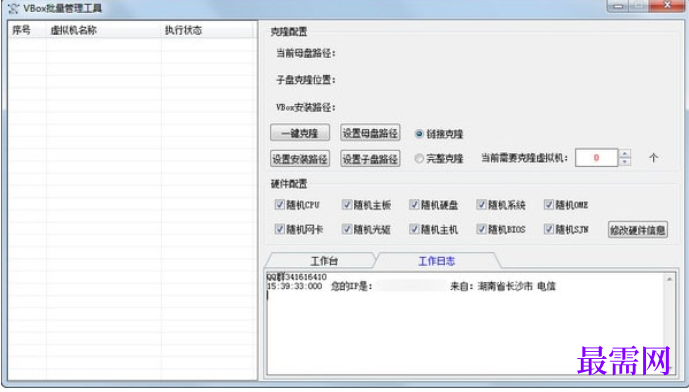Click VBox安装路径 label
This screenshot has height=392, width=689.
click(306, 107)
